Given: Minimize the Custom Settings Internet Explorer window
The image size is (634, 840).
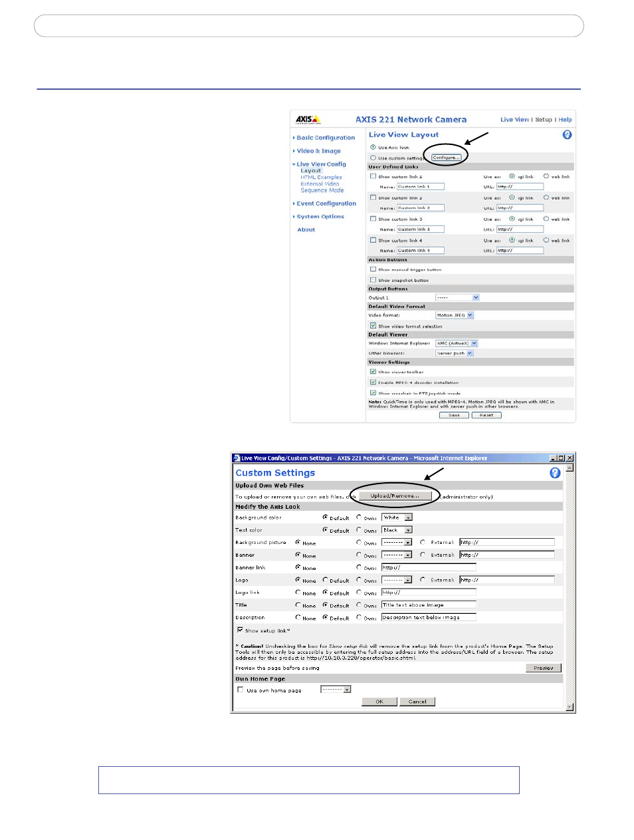Looking at the screenshot, I should click(553, 458).
